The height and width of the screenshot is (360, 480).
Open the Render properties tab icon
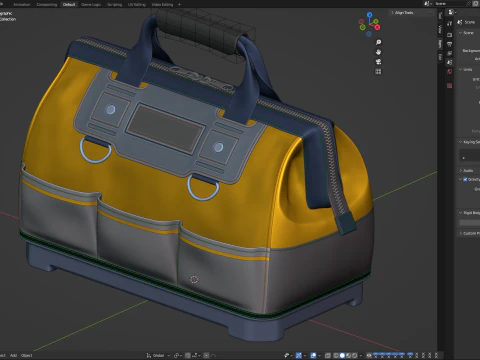click(449, 35)
